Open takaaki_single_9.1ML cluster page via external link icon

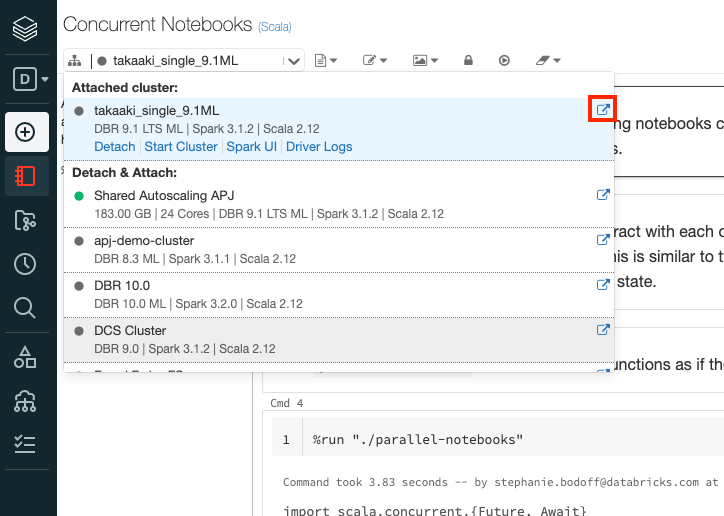(x=603, y=109)
